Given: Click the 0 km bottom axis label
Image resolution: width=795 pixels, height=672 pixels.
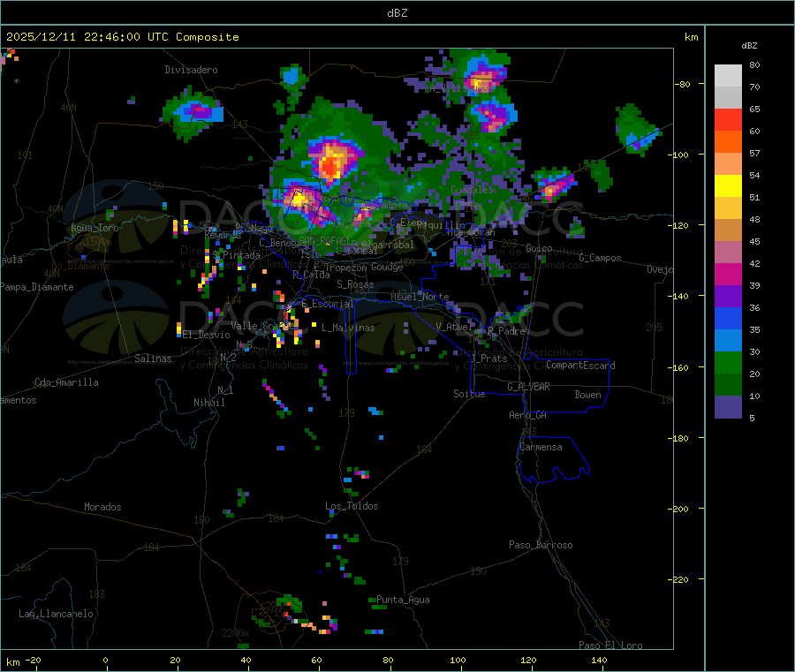Looking at the screenshot, I should [105, 660].
